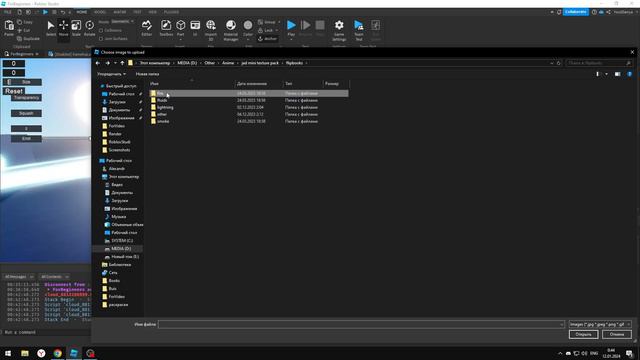Click the preview pane icon in the dialog toolbar
Image resolution: width=640 pixels, height=360 pixels.
tap(618, 74)
